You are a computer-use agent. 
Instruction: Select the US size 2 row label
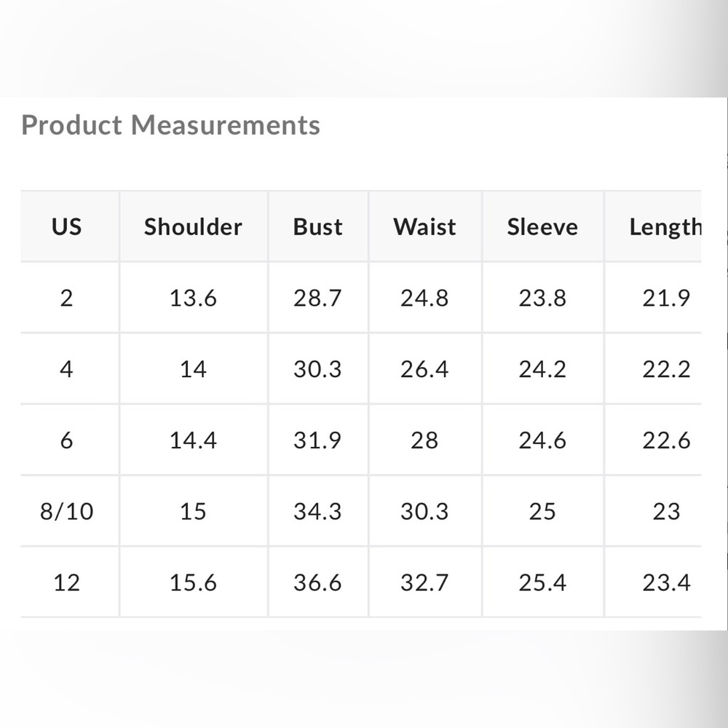(66, 298)
